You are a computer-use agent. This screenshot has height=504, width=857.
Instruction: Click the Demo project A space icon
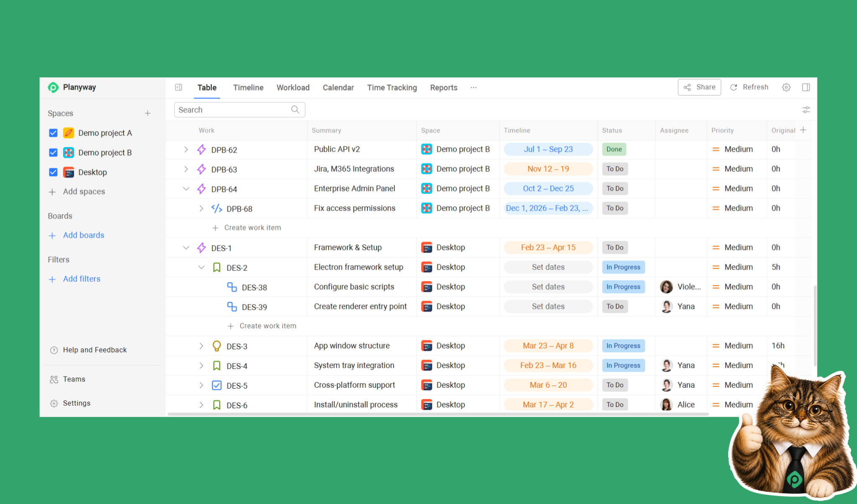69,133
